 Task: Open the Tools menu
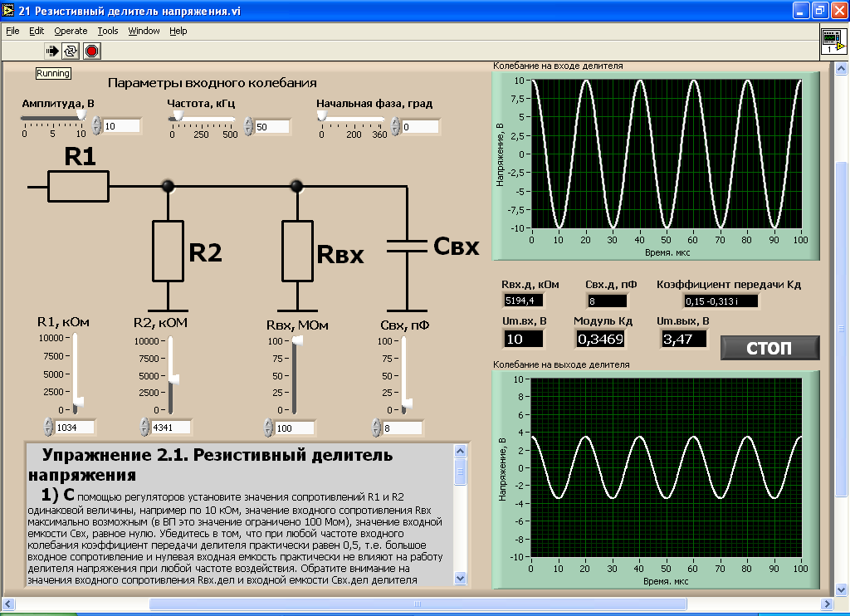pyautogui.click(x=107, y=31)
